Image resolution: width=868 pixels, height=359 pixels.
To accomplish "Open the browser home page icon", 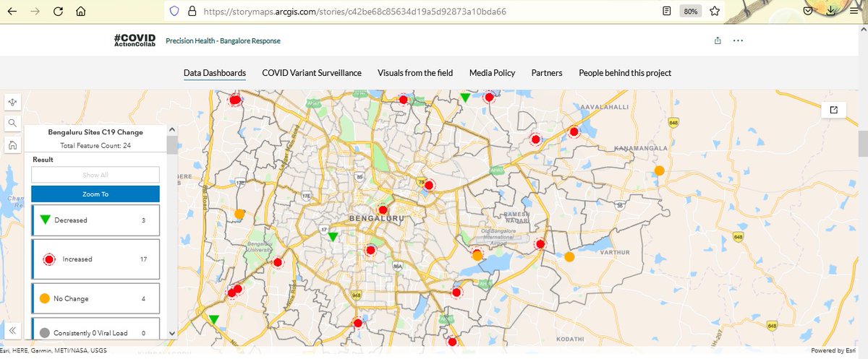I will [x=82, y=12].
